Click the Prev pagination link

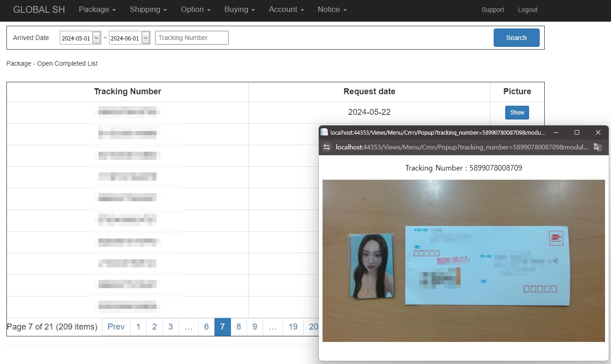point(116,327)
